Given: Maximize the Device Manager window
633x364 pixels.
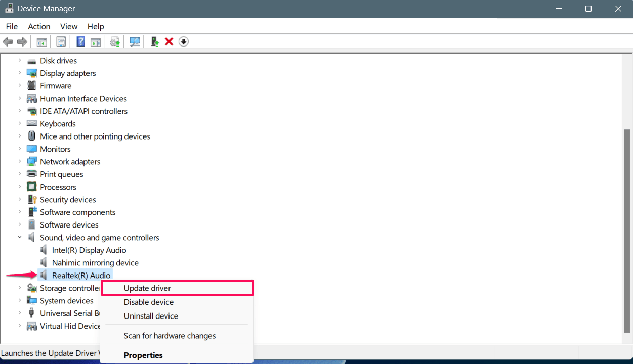Looking at the screenshot, I should 588,9.
